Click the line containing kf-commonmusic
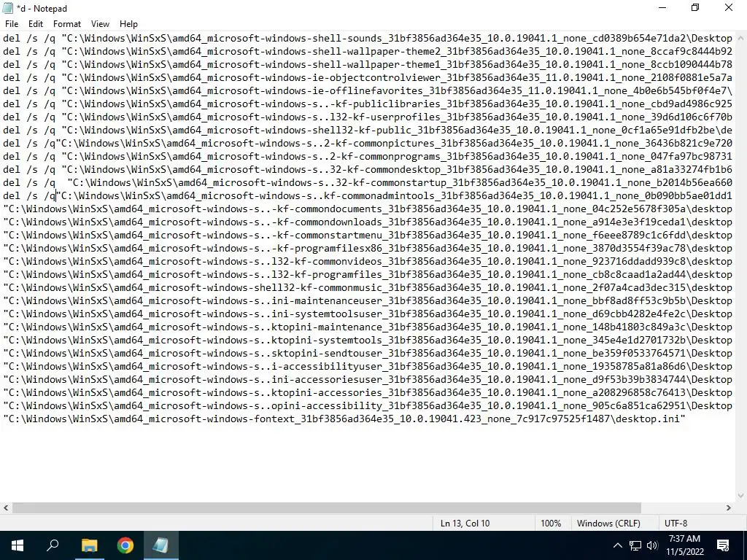The image size is (747, 560). click(x=368, y=287)
